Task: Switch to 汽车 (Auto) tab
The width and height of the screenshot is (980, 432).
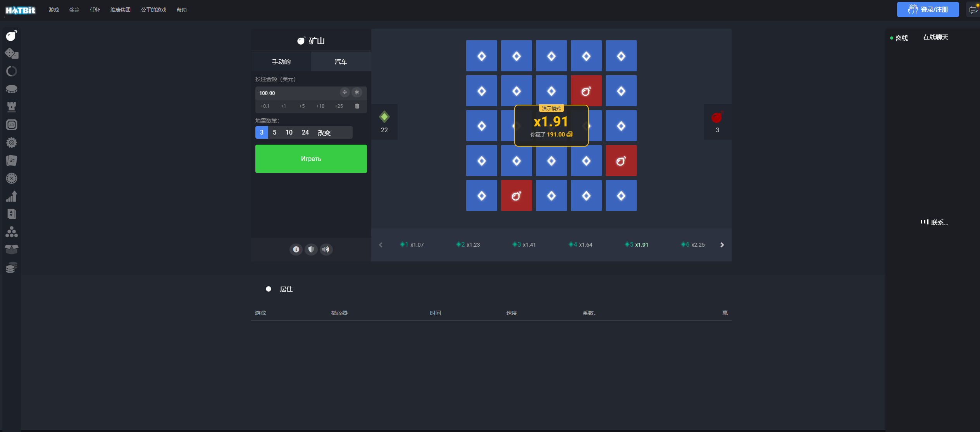Action: (341, 61)
